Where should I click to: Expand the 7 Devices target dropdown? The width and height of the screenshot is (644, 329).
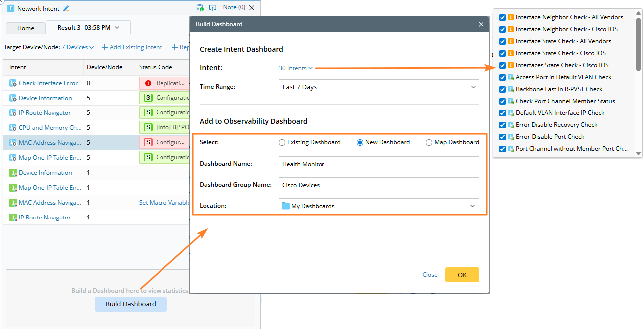coord(78,47)
